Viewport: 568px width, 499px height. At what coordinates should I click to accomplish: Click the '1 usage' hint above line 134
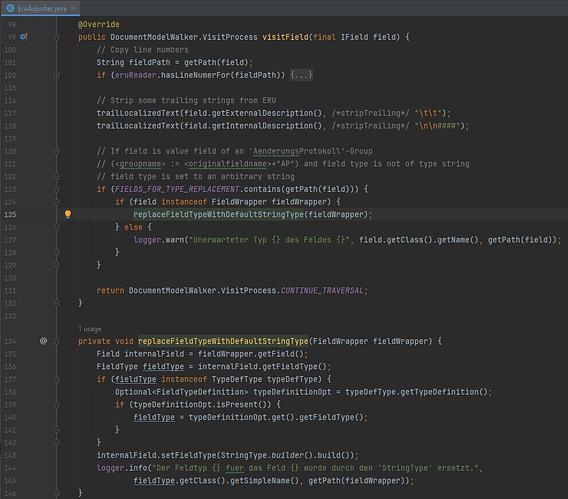click(90, 329)
